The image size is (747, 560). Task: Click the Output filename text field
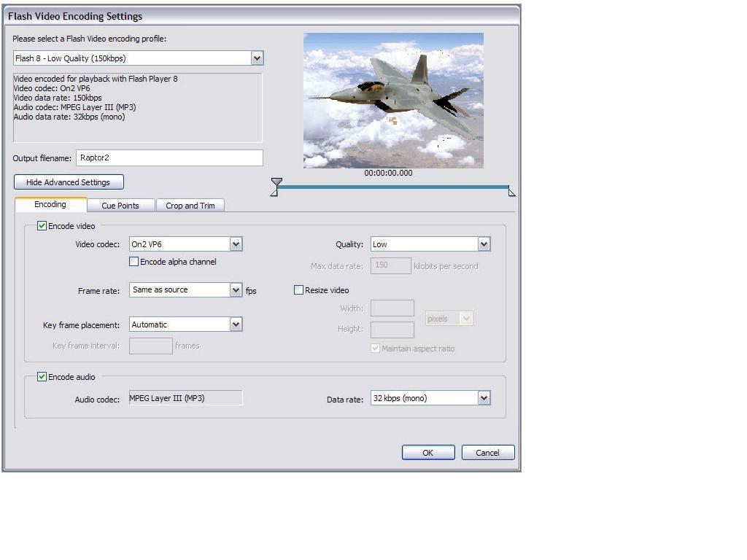click(169, 157)
